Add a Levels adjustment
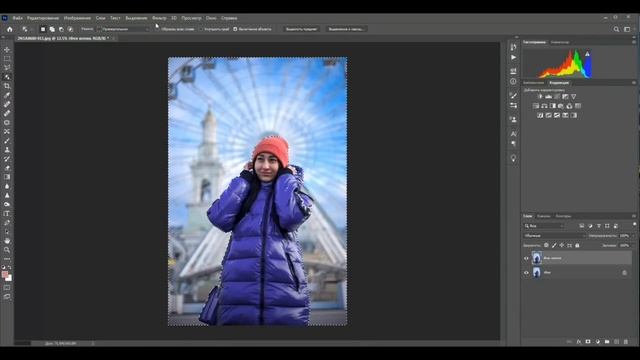 (549, 97)
